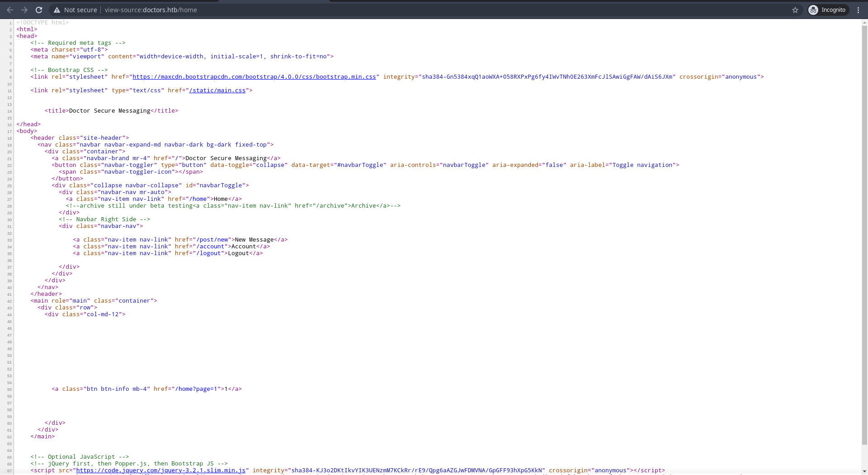Open the bootstrap.min.css stylesheet link

tap(254, 77)
